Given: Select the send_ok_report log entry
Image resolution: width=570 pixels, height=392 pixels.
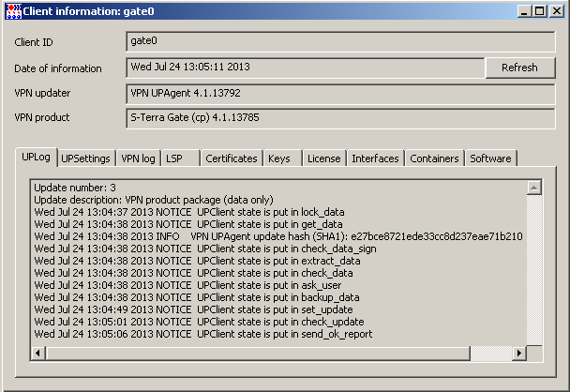Looking at the screenshot, I should (203, 334).
